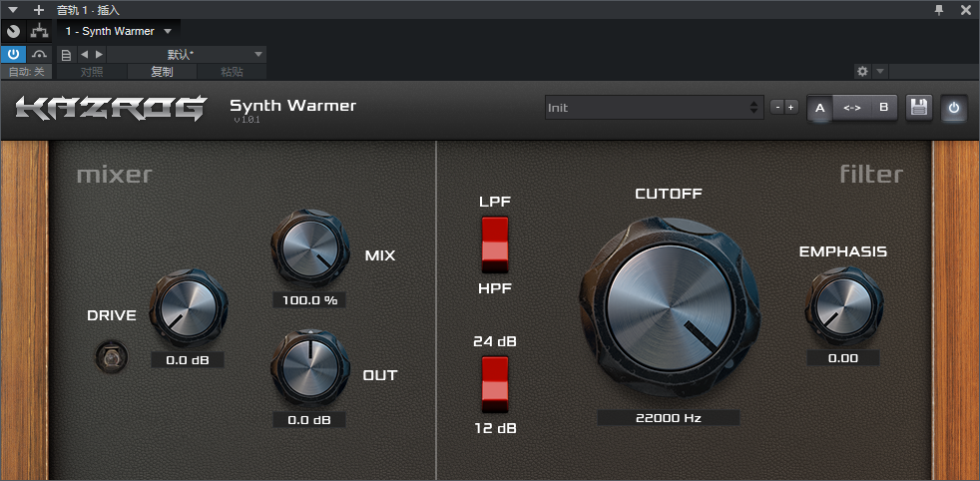The image size is (980, 481).
Task: Click the 12 dB label
Action: (495, 428)
